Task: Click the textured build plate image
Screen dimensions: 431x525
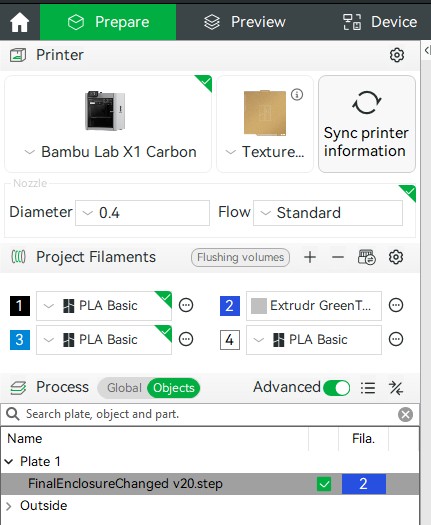Action: 265,113
